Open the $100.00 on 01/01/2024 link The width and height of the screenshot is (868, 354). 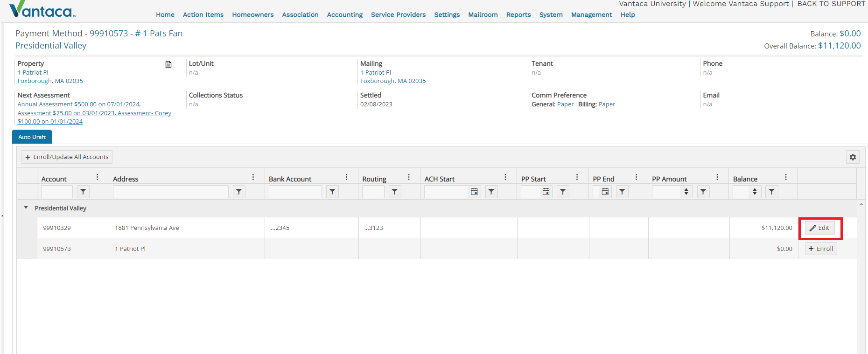[x=50, y=122]
